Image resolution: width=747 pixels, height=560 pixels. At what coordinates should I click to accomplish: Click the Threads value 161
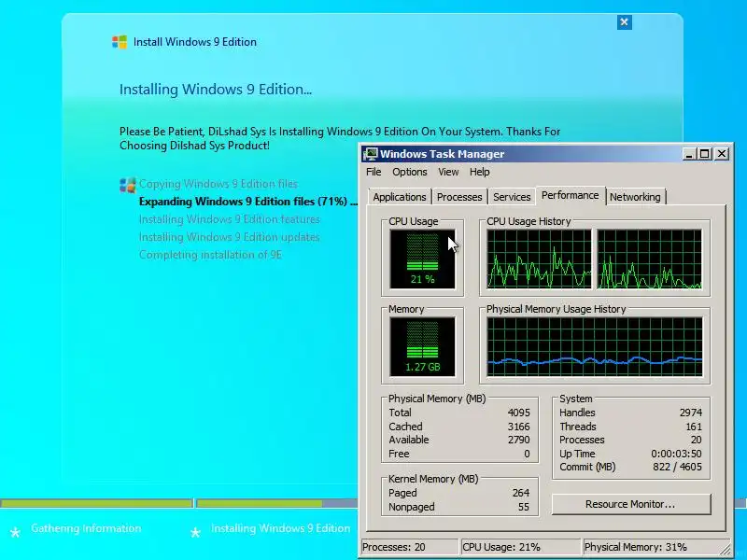click(x=694, y=427)
